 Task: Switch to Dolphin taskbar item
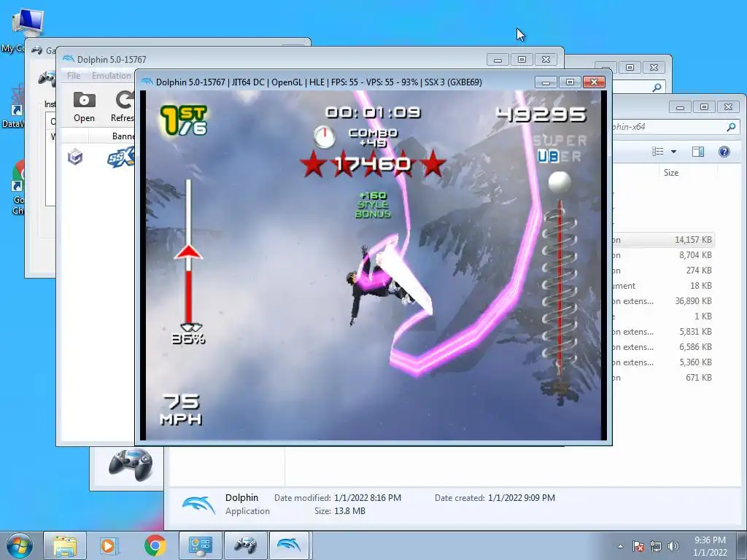click(x=290, y=545)
